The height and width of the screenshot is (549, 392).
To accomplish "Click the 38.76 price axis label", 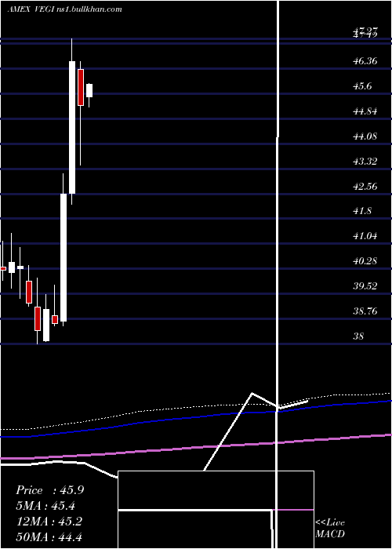I will pyautogui.click(x=365, y=311).
